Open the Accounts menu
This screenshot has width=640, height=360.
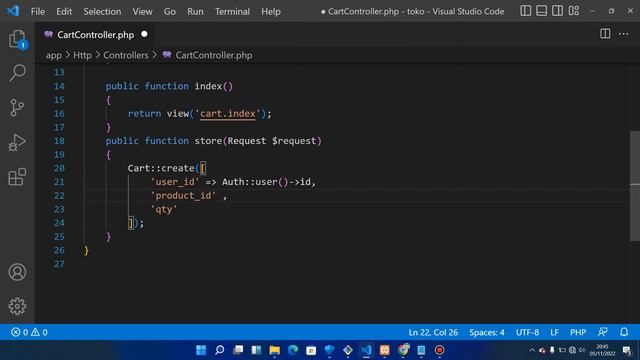coord(17,272)
